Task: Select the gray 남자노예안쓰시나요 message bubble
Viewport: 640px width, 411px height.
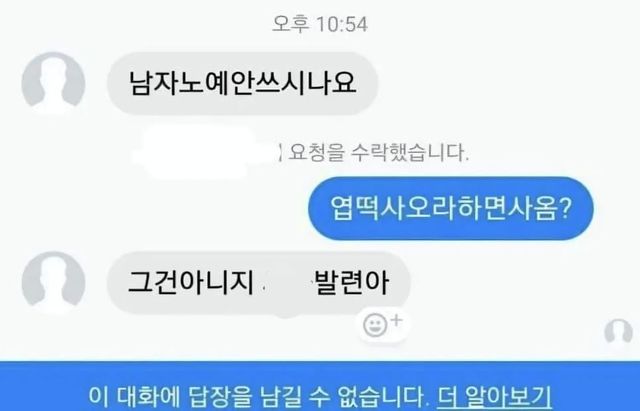Action: click(242, 84)
